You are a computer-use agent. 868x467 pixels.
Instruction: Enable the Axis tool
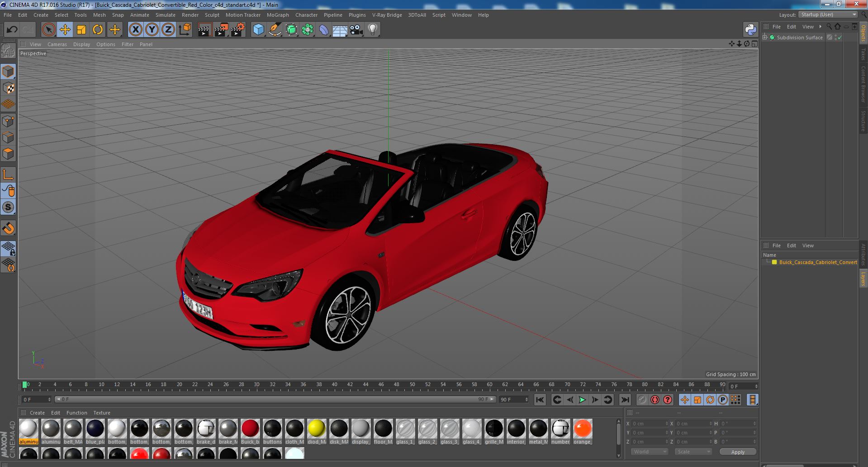[9, 175]
